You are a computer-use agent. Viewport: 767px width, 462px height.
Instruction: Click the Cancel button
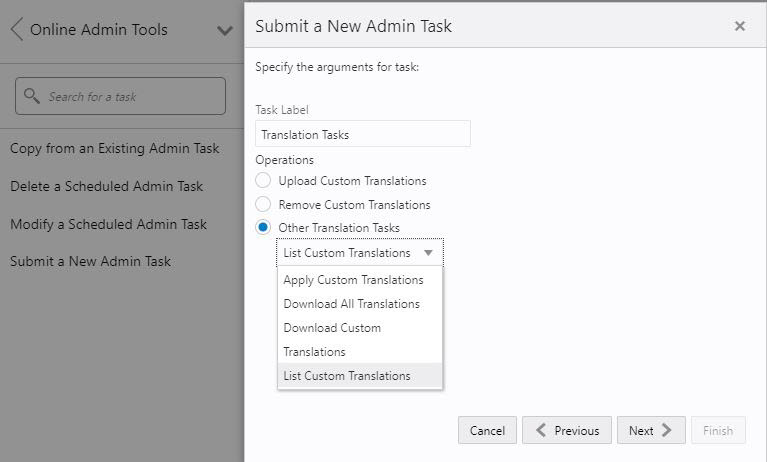487,431
